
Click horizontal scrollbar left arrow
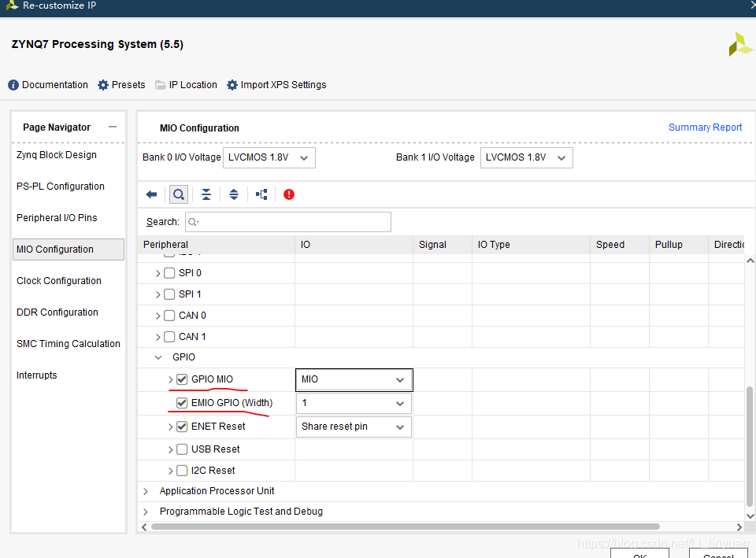pyautogui.click(x=143, y=527)
